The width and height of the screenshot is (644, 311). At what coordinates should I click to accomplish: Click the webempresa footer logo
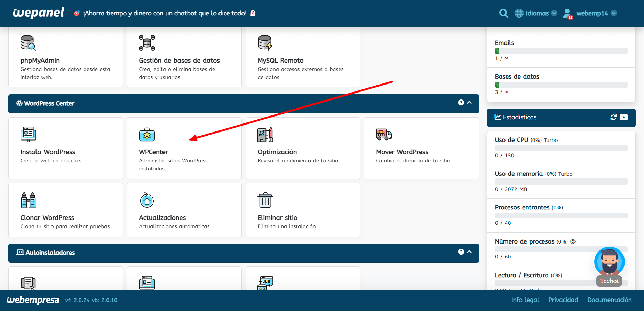pos(33,300)
